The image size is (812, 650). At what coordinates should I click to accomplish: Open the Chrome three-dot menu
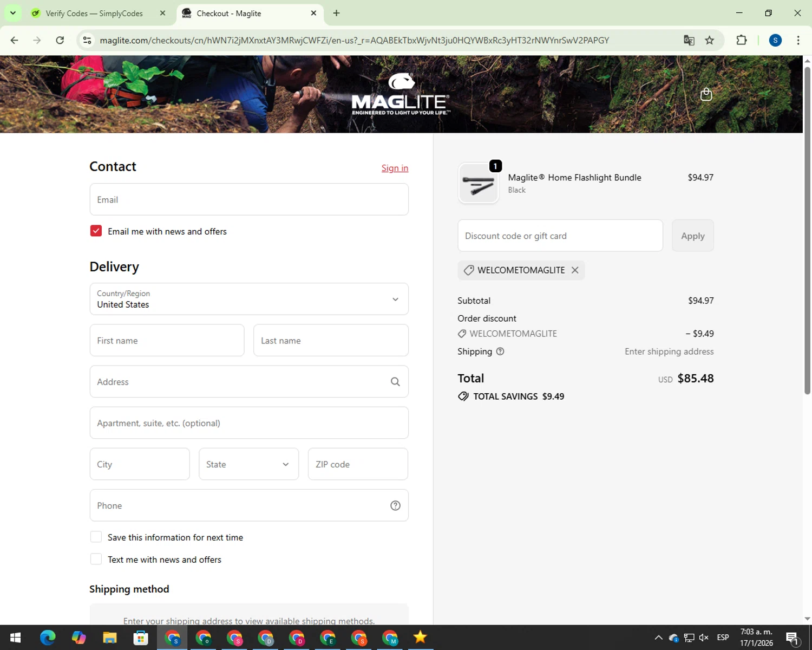(798, 40)
